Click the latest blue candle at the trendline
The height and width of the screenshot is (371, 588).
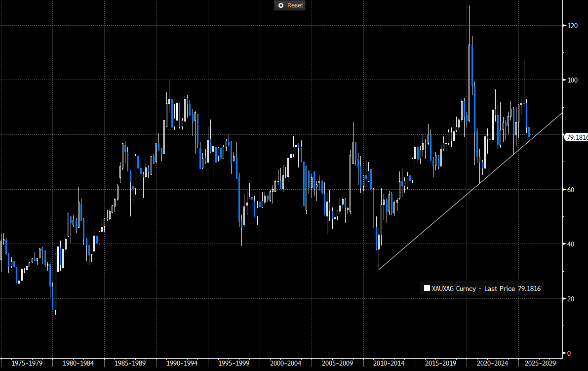tap(529, 132)
